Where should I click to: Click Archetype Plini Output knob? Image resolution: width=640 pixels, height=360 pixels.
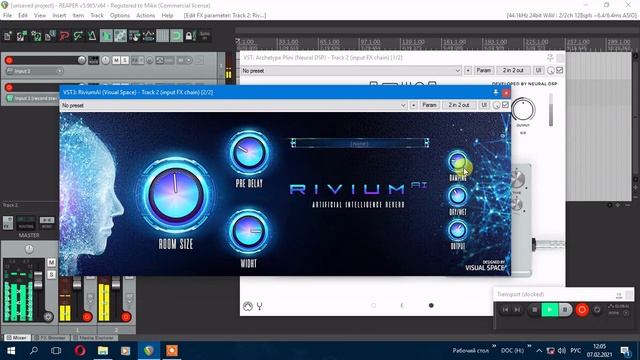click(523, 110)
